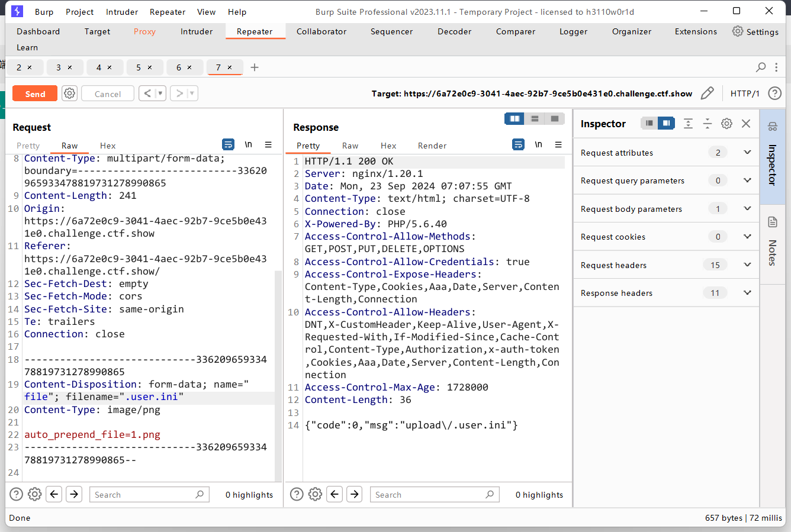Open the Collaborator tab

[x=321, y=31]
